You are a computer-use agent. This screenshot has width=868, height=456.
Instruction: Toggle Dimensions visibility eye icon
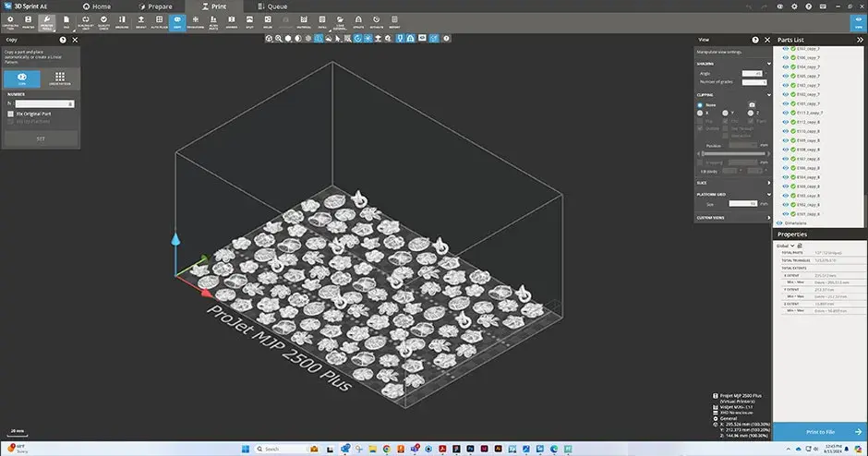(779, 223)
